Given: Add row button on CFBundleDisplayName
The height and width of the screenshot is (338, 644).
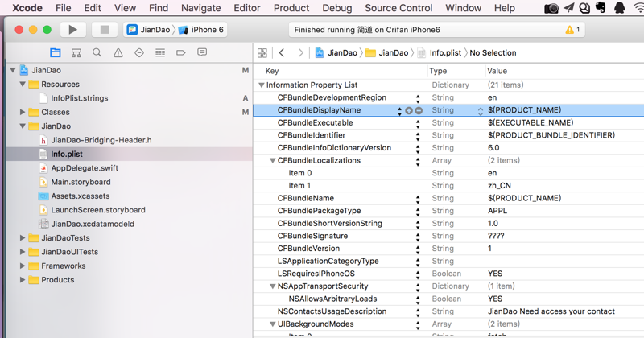Looking at the screenshot, I should [409, 110].
